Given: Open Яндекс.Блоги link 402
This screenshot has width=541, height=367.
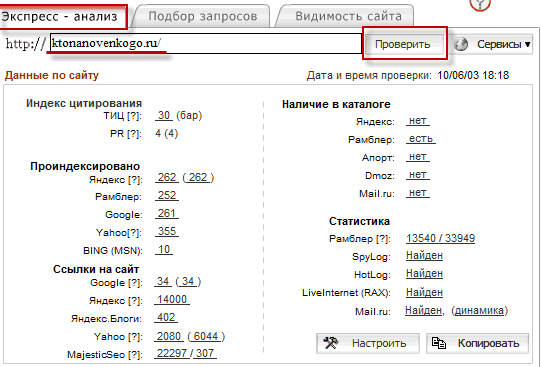Looking at the screenshot, I should [166, 317].
